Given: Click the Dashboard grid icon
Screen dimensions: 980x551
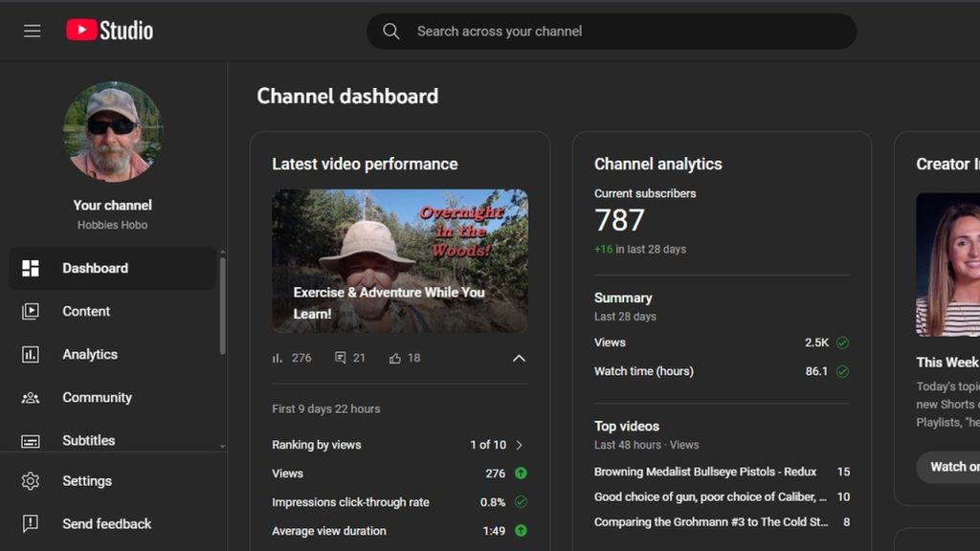Looking at the screenshot, I should tap(31, 268).
